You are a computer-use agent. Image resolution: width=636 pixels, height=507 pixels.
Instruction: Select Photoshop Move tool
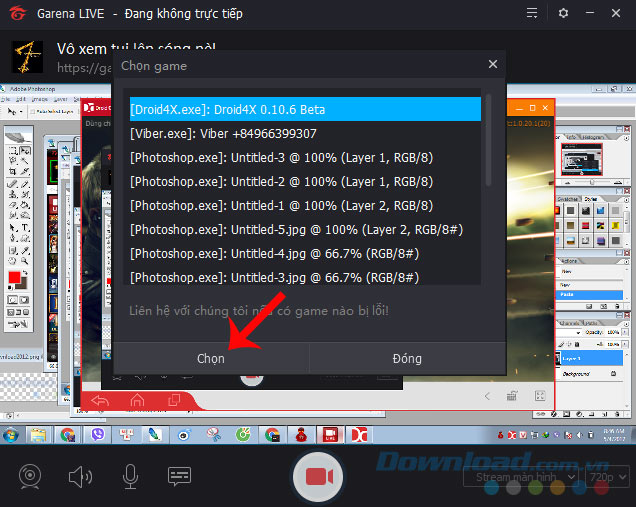[25, 151]
